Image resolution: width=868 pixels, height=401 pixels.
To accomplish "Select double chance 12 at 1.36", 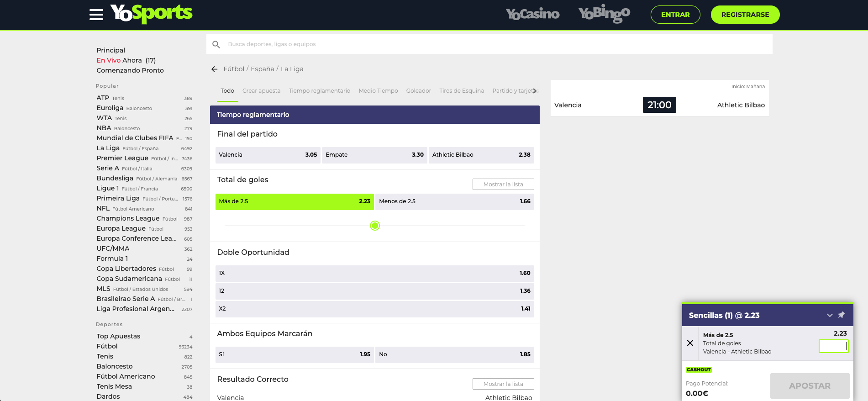I will 375,291.
